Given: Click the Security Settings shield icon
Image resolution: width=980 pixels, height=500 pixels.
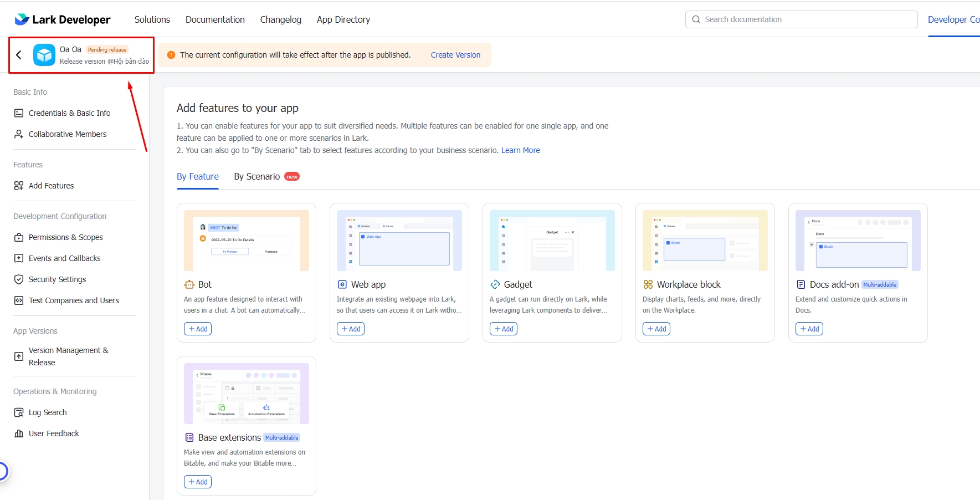Looking at the screenshot, I should 19,279.
